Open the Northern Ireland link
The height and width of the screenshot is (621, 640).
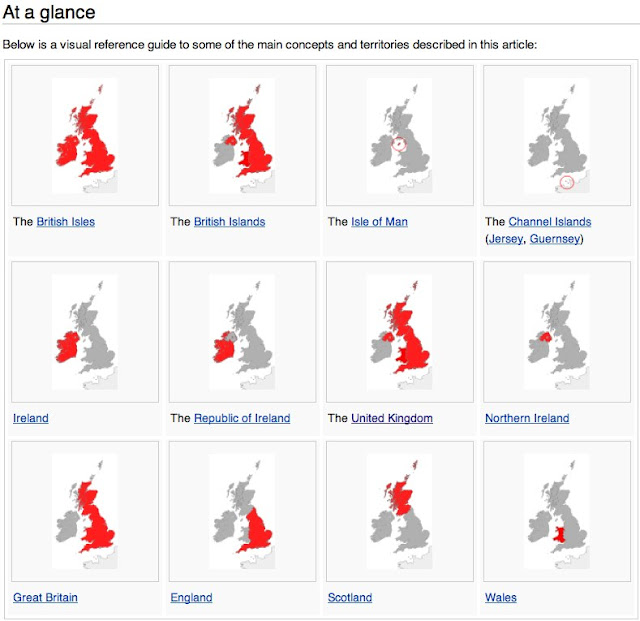pos(527,418)
